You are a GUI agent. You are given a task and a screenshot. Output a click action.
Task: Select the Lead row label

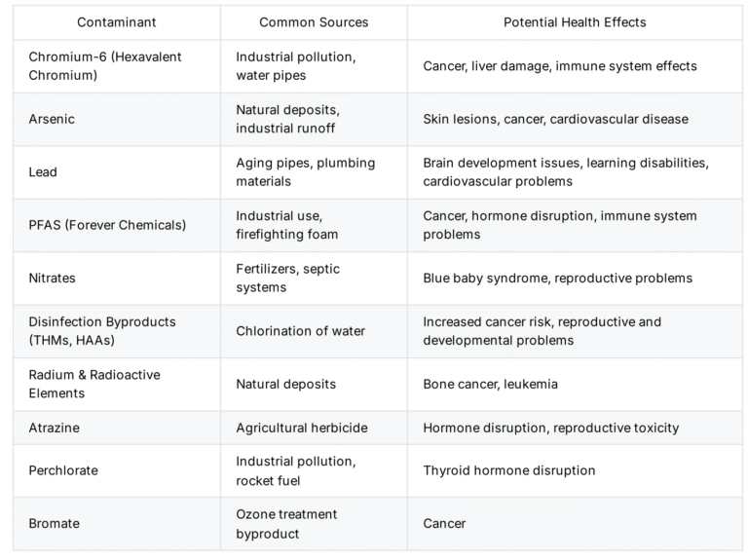(x=117, y=172)
